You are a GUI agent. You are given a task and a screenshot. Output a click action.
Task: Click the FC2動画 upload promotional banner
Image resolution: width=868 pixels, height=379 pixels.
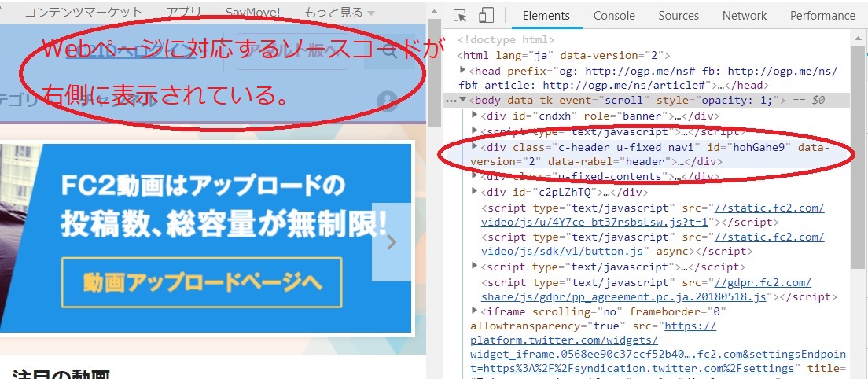206,239
